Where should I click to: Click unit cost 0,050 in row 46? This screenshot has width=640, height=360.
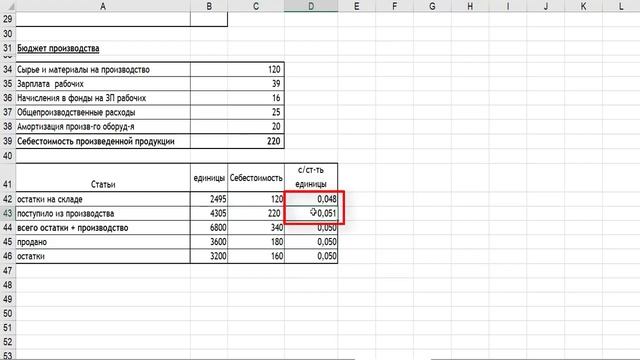click(311, 256)
